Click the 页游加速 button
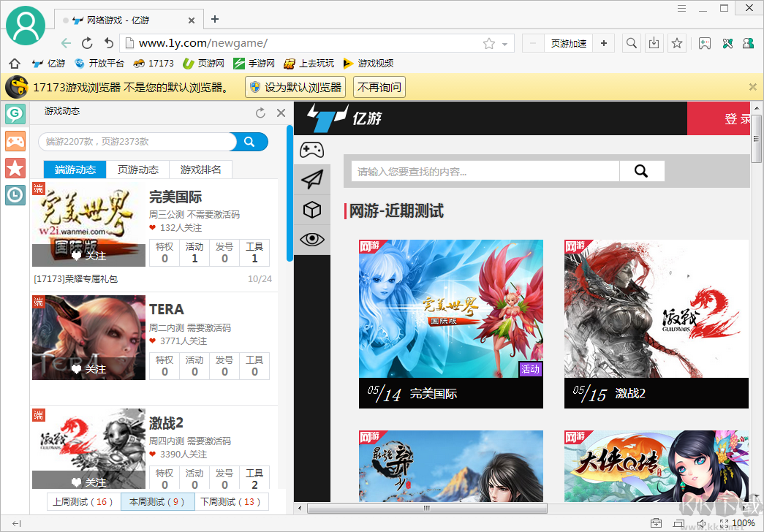The image size is (764, 532). coord(568,43)
